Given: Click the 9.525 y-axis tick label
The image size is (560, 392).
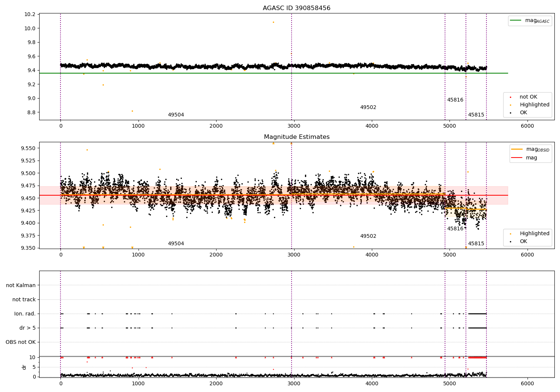Looking at the screenshot, I should [x=28, y=161].
